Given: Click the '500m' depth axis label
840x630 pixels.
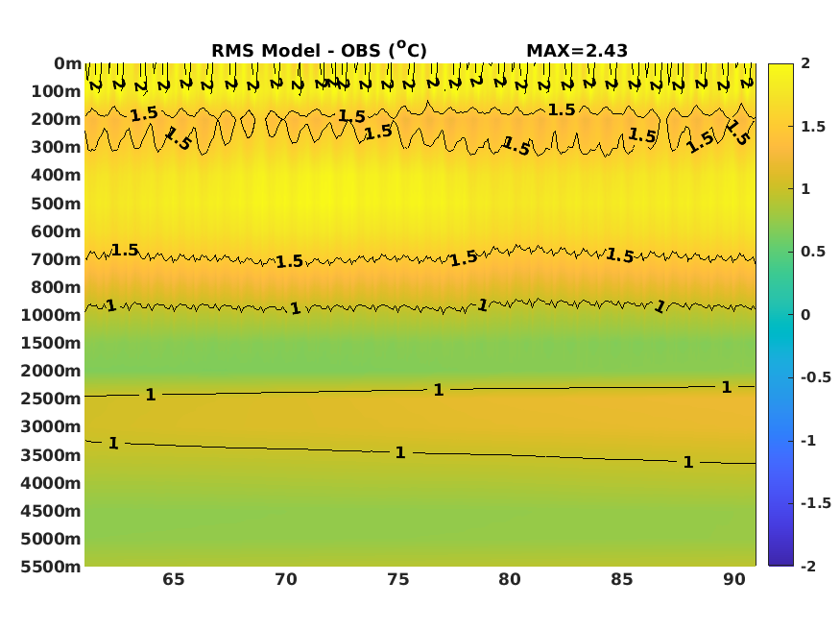Looking at the screenshot, I should (56, 204).
